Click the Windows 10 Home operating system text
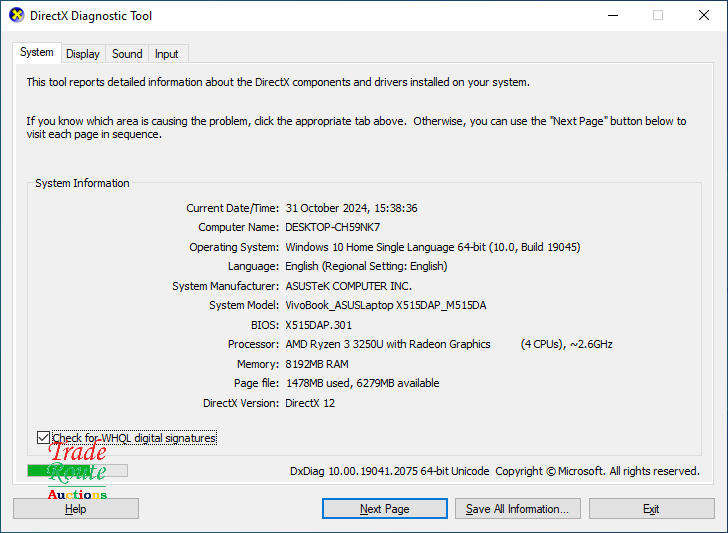The width and height of the screenshot is (728, 533). [432, 247]
